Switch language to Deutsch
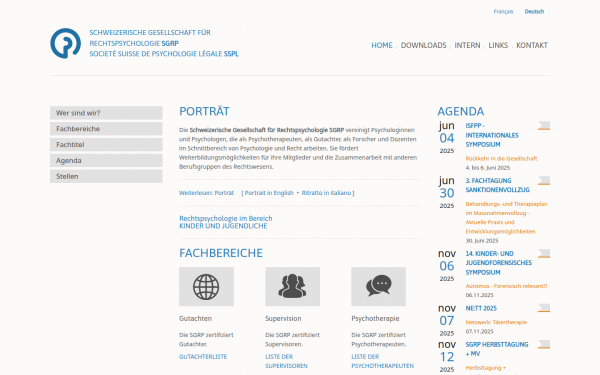This screenshot has height=375, width=600. (534, 11)
